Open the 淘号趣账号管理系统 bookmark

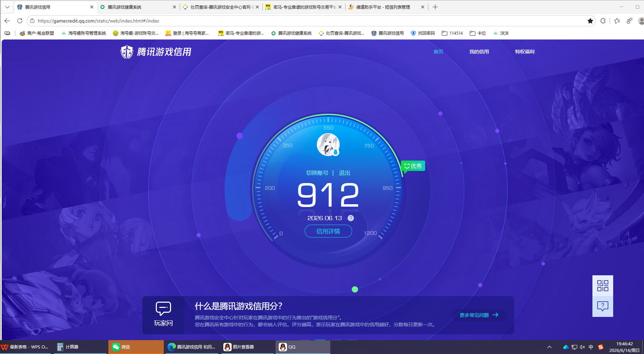[83, 33]
